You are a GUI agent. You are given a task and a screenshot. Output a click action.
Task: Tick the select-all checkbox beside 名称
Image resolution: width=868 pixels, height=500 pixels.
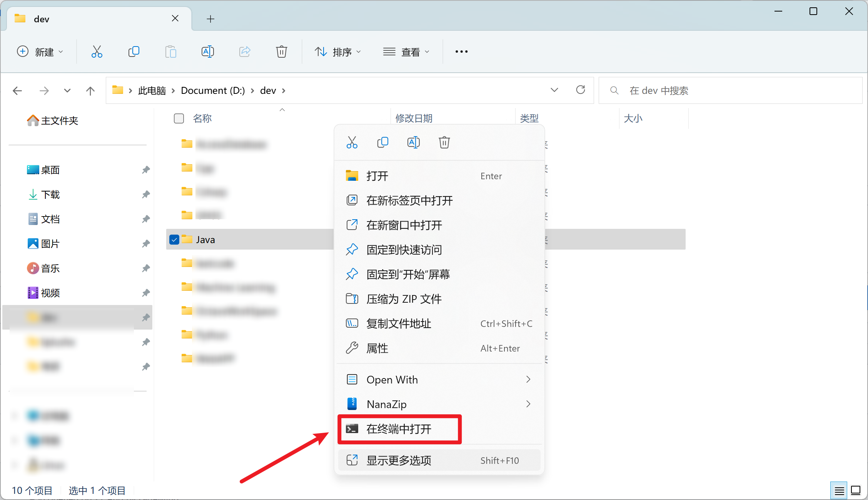click(179, 118)
